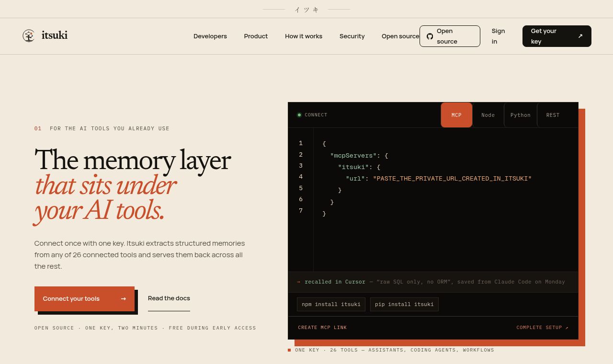
Task: Click the Complete Setup link
Action: pyautogui.click(x=543, y=328)
